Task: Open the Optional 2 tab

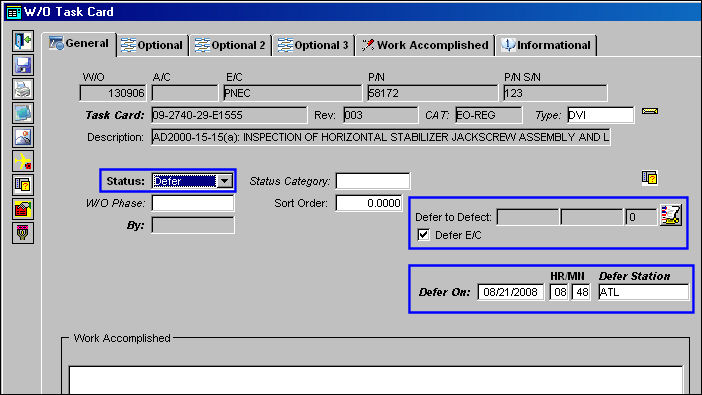Action: pyautogui.click(x=231, y=45)
